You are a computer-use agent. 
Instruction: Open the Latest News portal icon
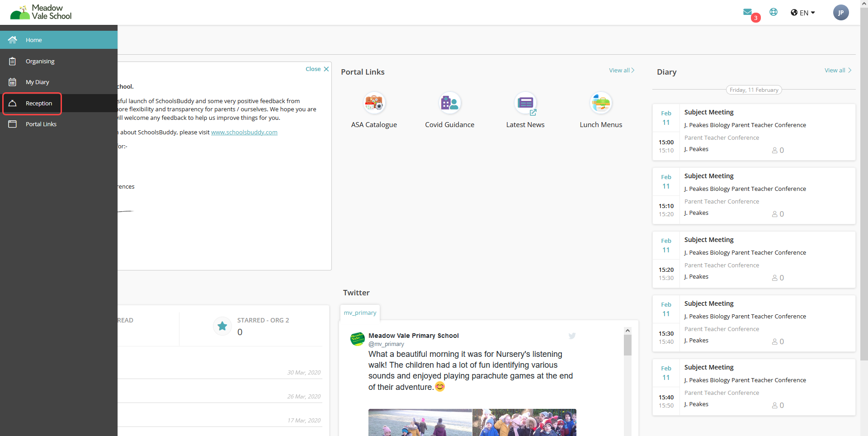pos(525,103)
